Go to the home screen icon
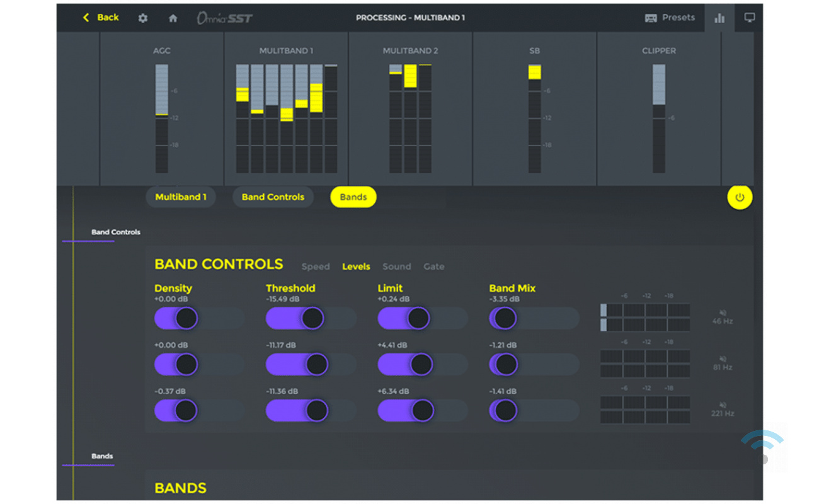Image resolution: width=819 pixels, height=504 pixels. coord(173,18)
